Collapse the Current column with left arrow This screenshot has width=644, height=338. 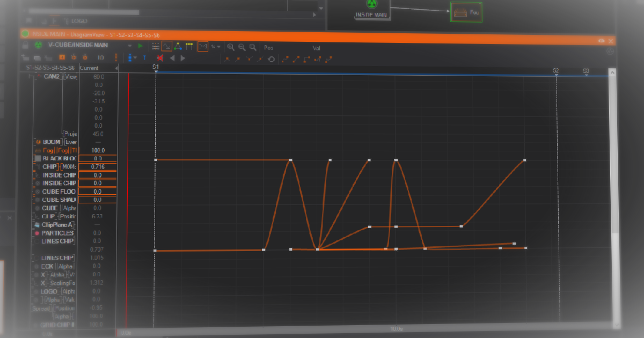click(116, 68)
